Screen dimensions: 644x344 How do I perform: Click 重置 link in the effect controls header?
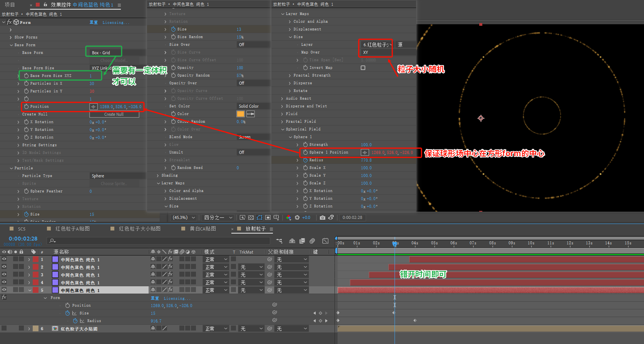point(94,22)
